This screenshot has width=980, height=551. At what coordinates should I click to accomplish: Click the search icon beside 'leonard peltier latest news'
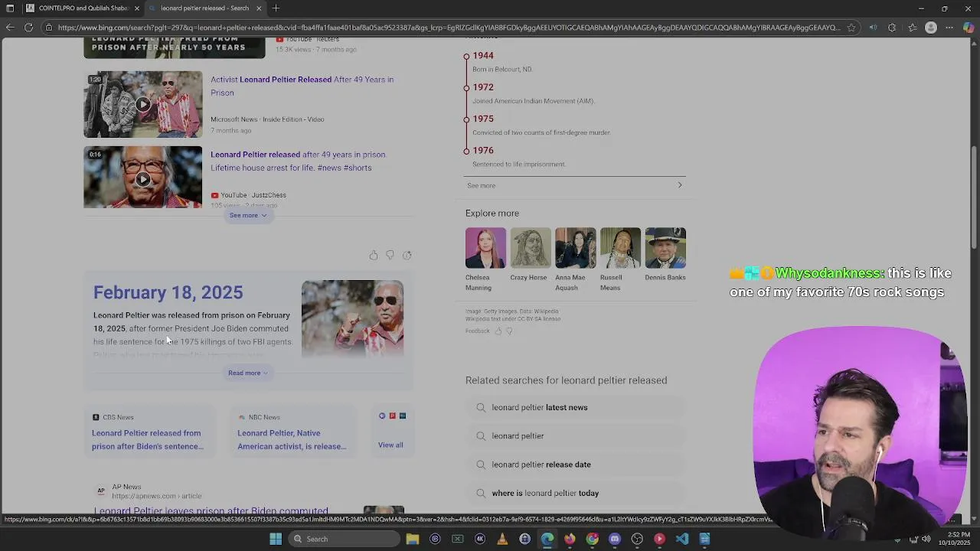click(481, 408)
